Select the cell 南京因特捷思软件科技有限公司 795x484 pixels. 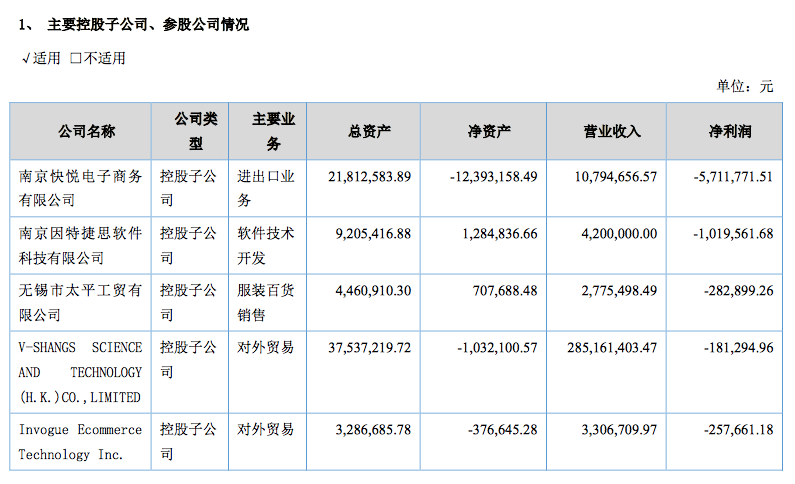(x=80, y=245)
